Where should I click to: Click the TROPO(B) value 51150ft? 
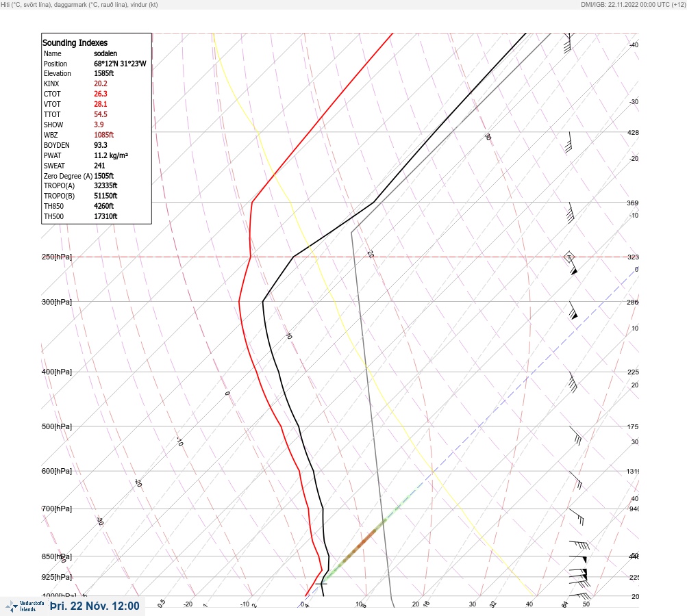click(x=105, y=196)
